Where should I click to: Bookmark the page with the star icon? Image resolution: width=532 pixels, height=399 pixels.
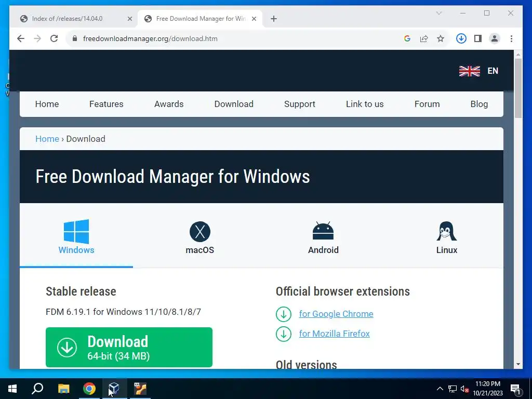coord(441,38)
